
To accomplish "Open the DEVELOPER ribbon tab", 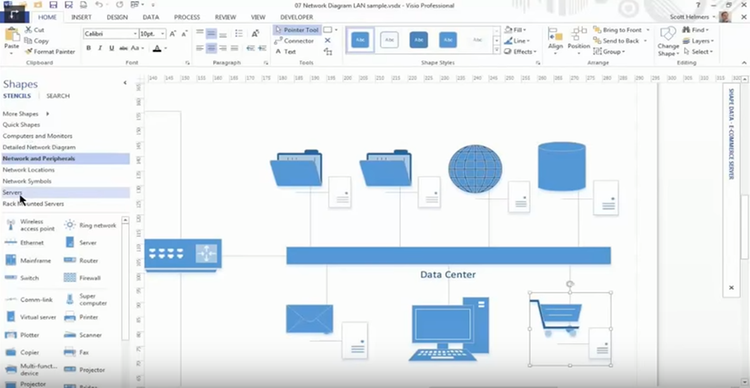I will click(297, 17).
